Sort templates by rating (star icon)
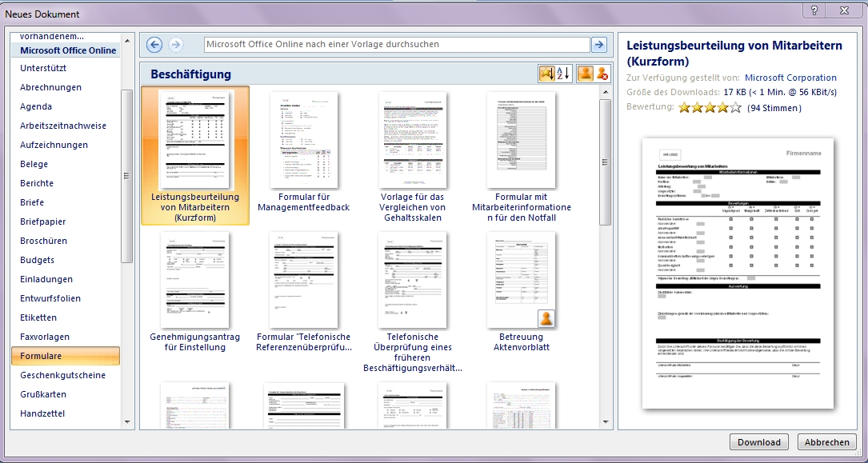This screenshot has width=868, height=463. [546, 74]
